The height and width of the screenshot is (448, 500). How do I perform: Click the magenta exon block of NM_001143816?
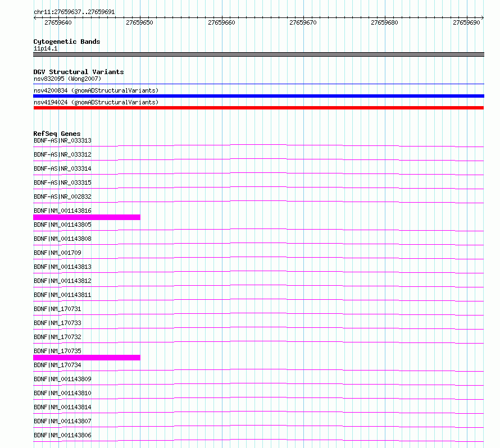87,217
